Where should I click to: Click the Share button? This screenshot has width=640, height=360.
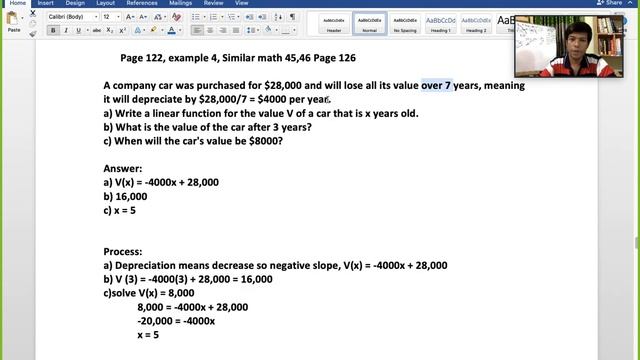[x=609, y=3]
